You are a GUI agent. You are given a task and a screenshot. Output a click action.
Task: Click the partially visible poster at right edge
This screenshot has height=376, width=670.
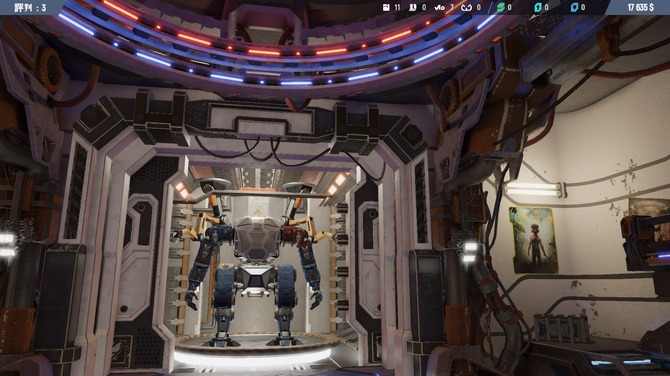click(x=649, y=208)
